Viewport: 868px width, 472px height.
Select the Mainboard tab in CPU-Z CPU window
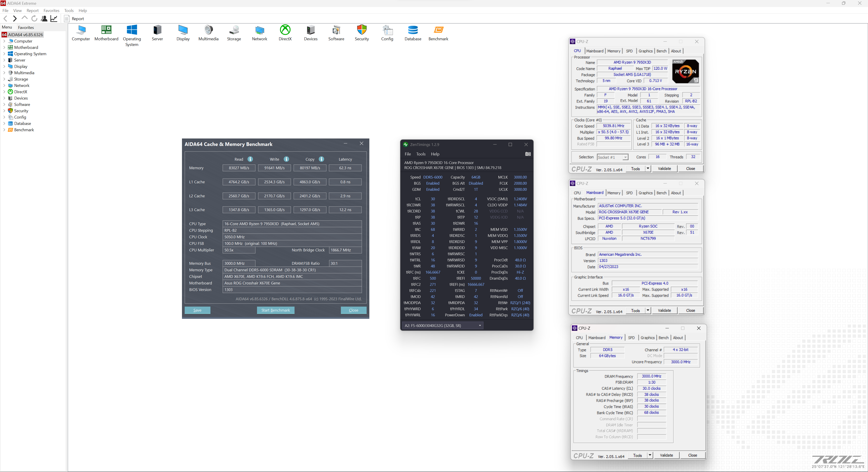595,51
